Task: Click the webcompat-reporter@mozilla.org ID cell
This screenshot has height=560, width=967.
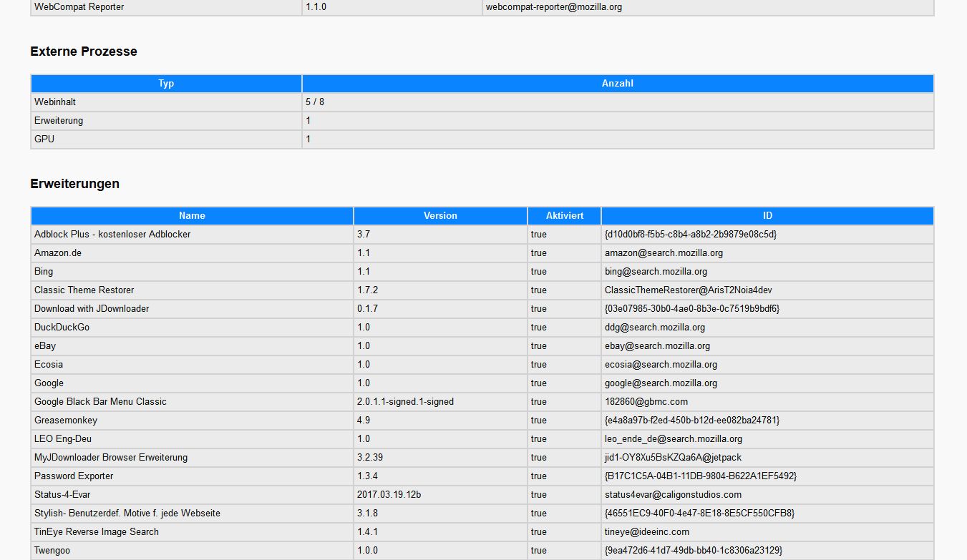Action: click(553, 7)
